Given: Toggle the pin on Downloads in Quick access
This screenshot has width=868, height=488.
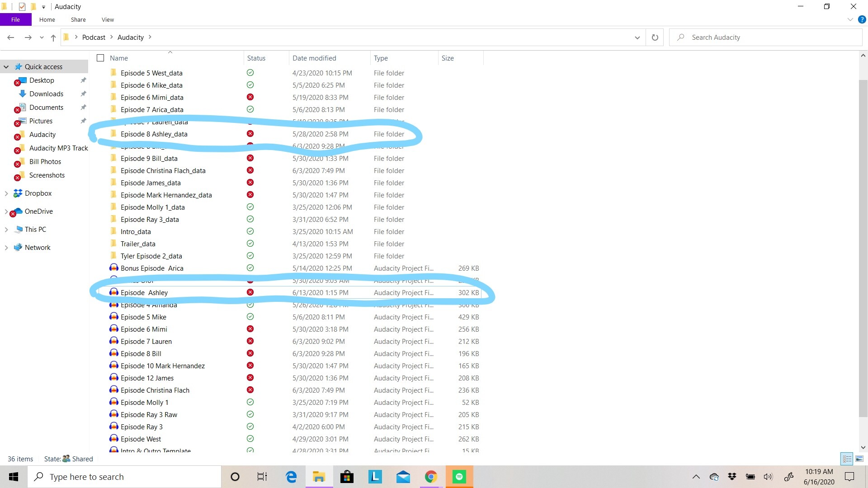Looking at the screenshot, I should click(83, 94).
